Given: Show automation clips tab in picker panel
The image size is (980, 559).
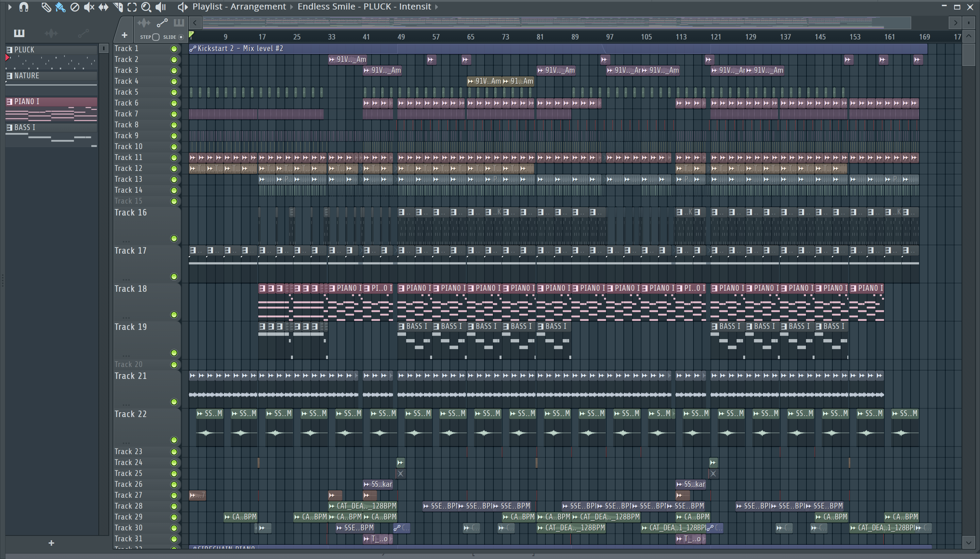Looking at the screenshot, I should pos(83,33).
